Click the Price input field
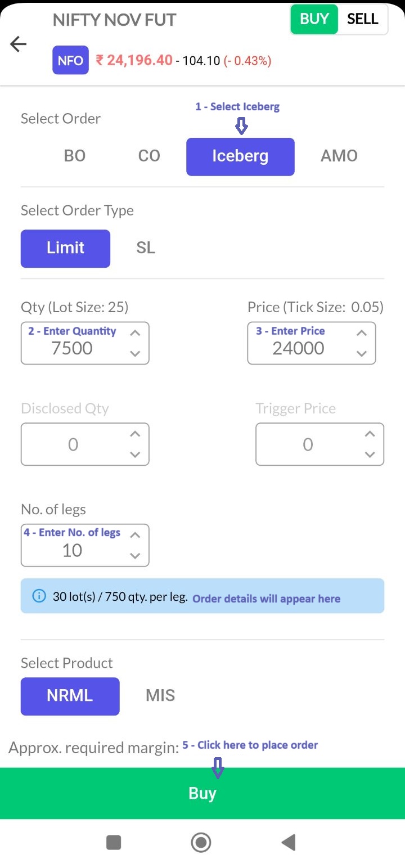 point(298,348)
